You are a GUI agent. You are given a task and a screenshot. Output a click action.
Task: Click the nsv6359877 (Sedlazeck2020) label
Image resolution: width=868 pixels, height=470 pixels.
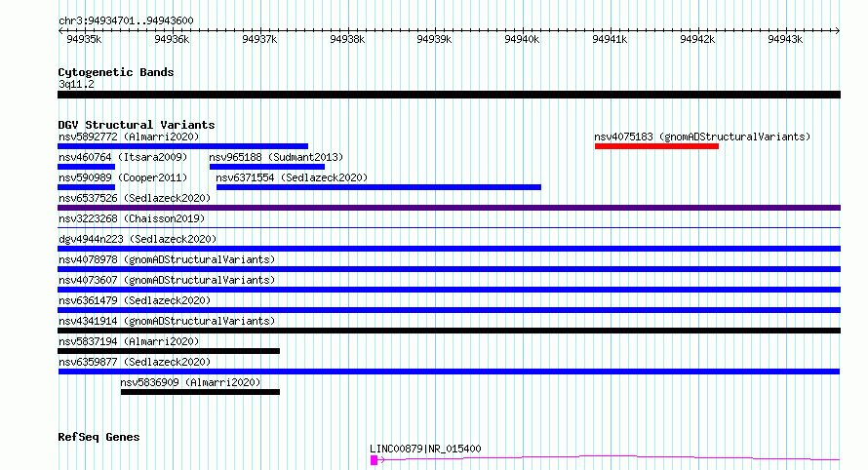click(x=135, y=362)
